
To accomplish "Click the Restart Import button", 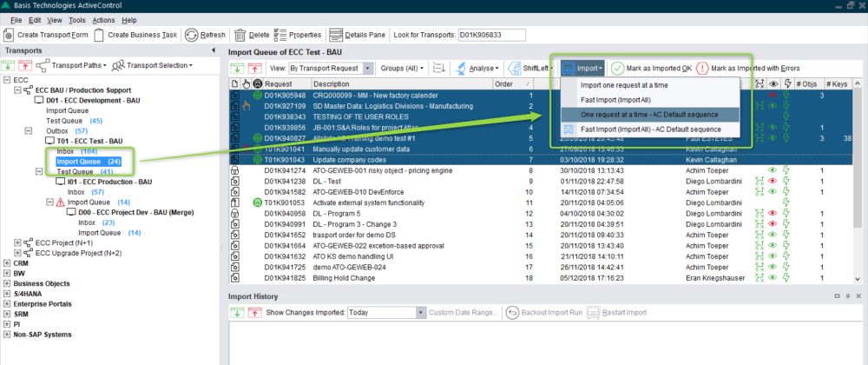I will (x=616, y=312).
